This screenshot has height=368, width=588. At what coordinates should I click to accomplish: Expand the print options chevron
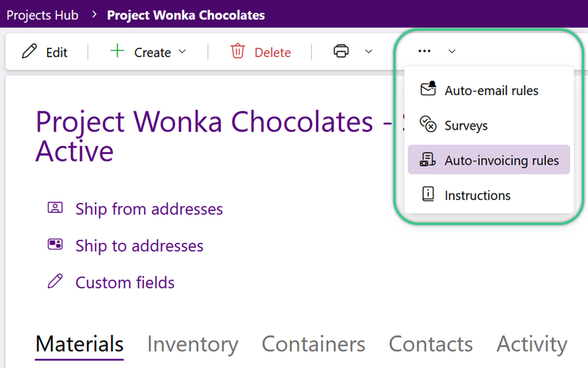(369, 52)
